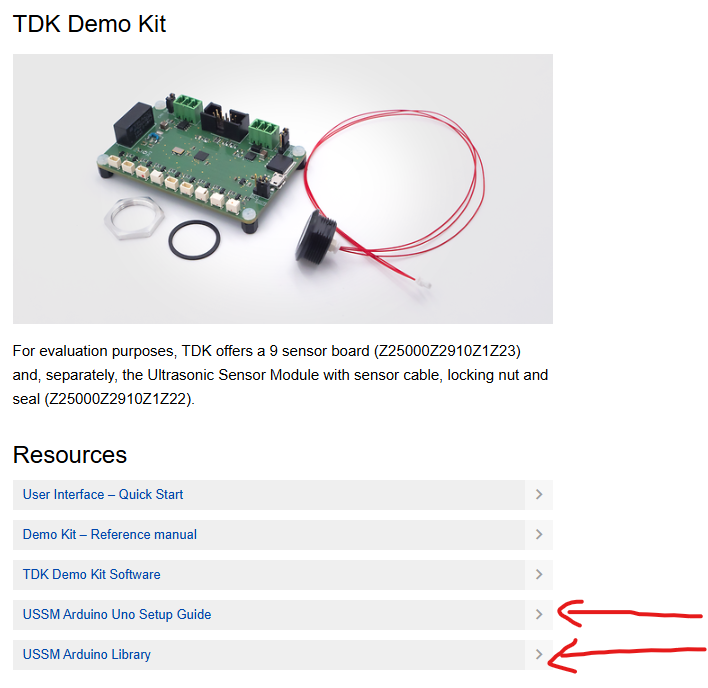Image resolution: width=708 pixels, height=688 pixels.
Task: Open User Interface – Quick Start link
Action: click(103, 494)
